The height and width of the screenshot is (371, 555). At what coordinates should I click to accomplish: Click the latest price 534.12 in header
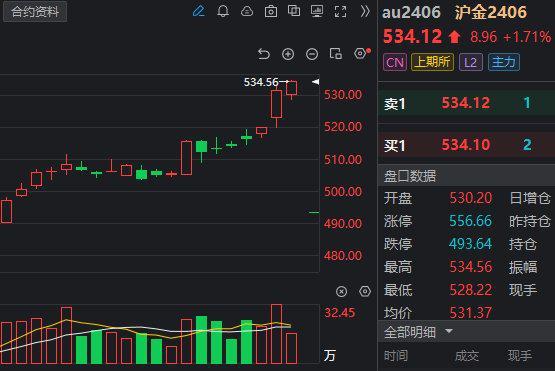coord(412,36)
